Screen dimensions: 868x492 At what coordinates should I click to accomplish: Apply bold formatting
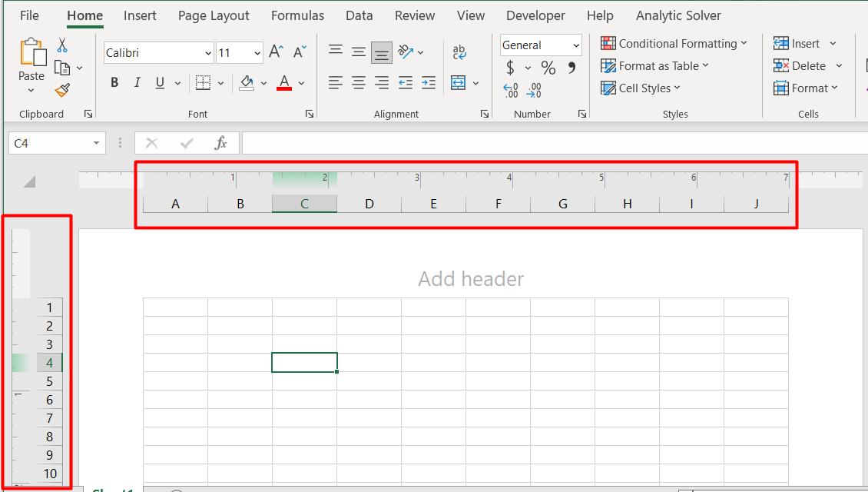114,82
